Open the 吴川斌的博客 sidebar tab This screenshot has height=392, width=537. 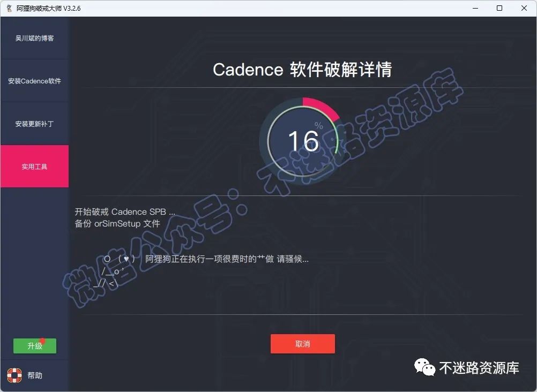(35, 38)
